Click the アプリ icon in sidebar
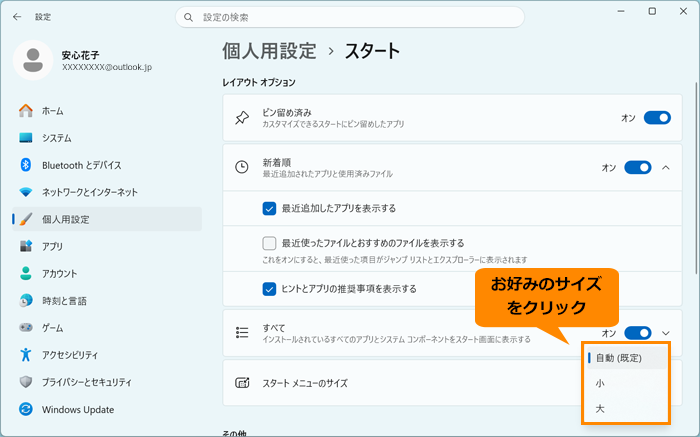This screenshot has height=437, width=700. coord(26,246)
